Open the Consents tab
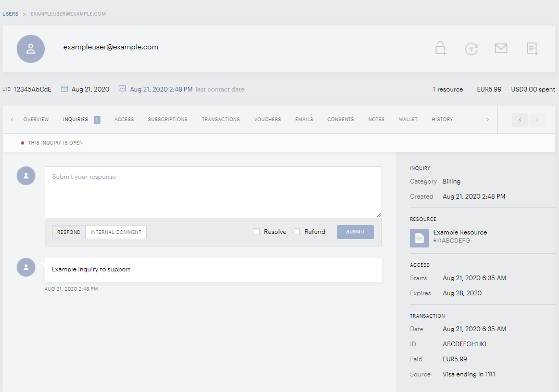Screen dimensions: 559x392 (340, 119)
